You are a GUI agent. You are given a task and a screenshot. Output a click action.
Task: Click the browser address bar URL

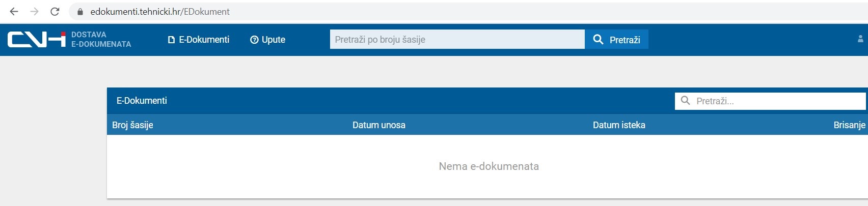click(160, 11)
